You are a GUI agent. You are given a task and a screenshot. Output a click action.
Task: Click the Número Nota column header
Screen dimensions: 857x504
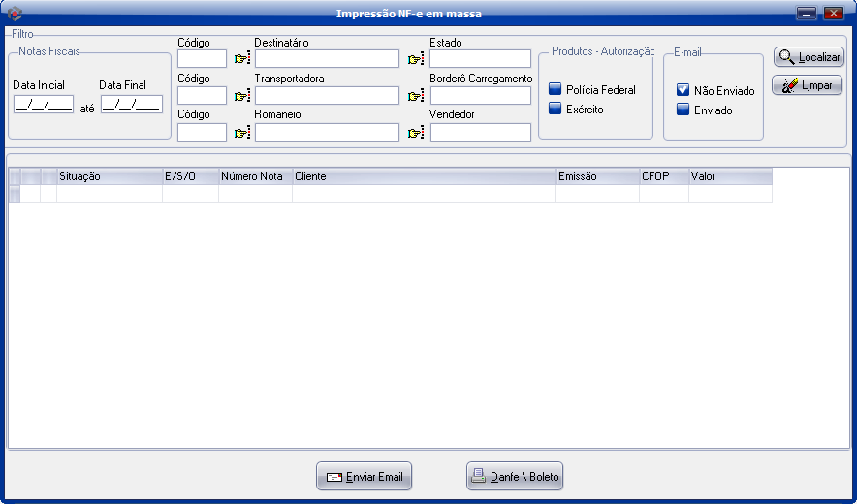pos(255,176)
